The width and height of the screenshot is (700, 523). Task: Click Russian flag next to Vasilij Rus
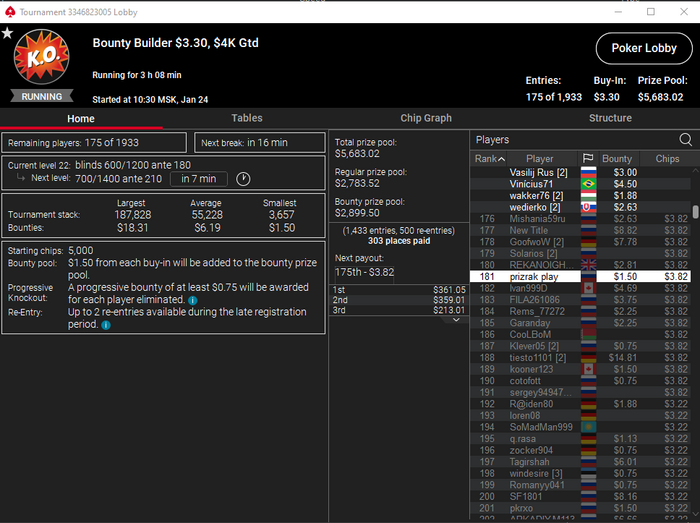coord(588,172)
